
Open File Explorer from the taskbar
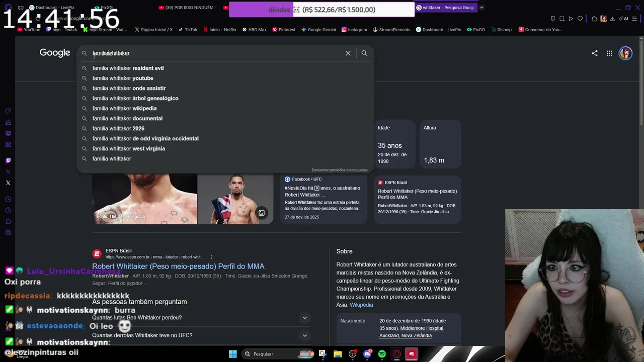(338, 354)
